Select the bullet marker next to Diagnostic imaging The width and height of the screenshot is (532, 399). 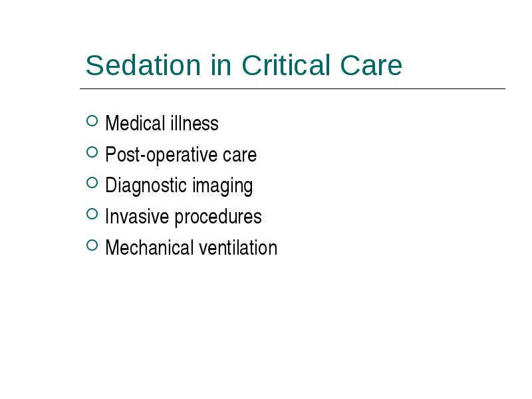pos(92,183)
